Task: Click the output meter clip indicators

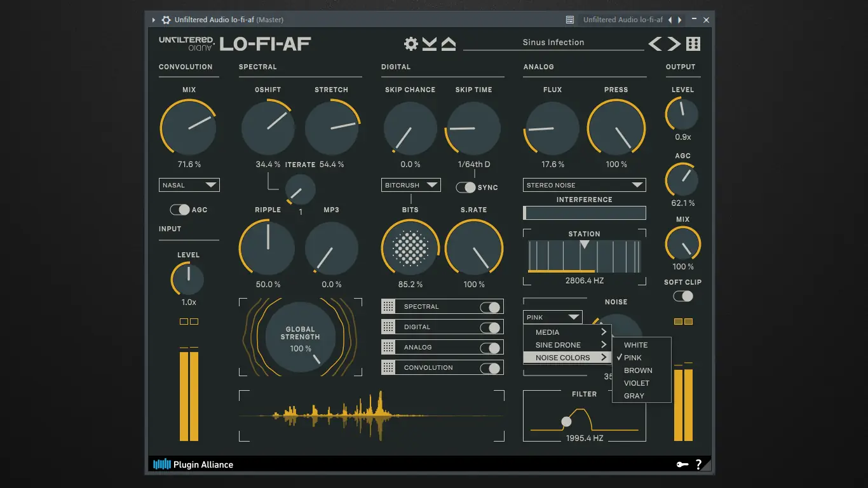Action: [683, 322]
